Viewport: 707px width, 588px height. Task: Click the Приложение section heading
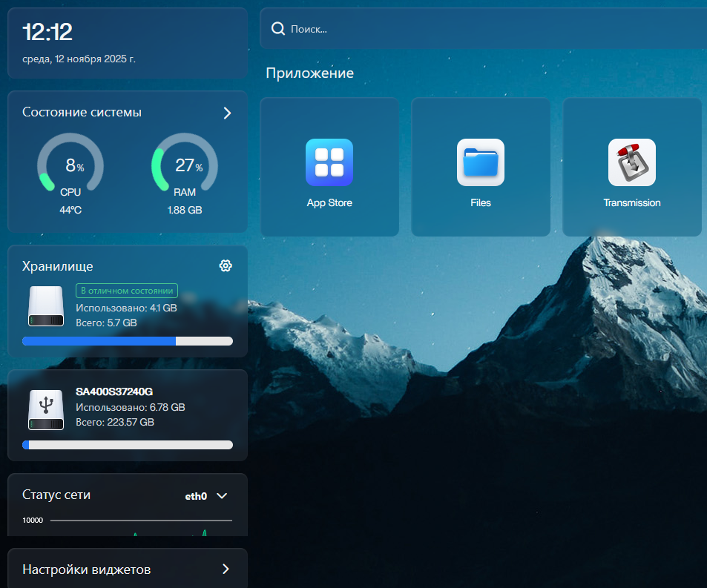tap(310, 73)
